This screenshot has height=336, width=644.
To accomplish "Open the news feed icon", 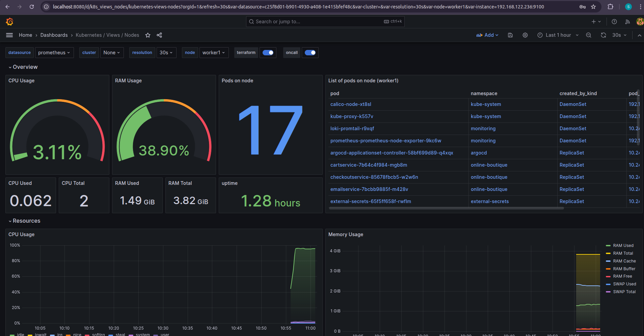I will click(627, 22).
